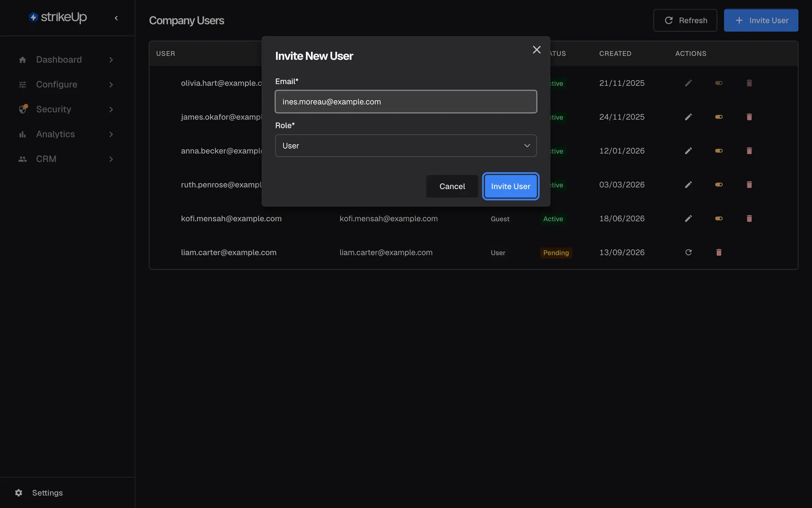This screenshot has height=508, width=812.
Task: Click the CRM people icon
Action: click(x=23, y=159)
